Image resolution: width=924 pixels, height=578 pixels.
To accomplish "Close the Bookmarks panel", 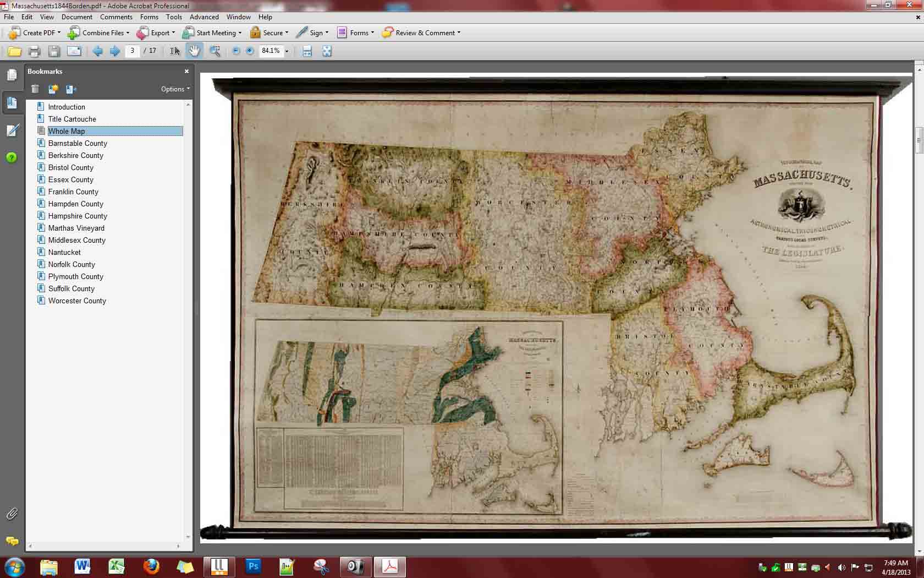I will pyautogui.click(x=186, y=72).
